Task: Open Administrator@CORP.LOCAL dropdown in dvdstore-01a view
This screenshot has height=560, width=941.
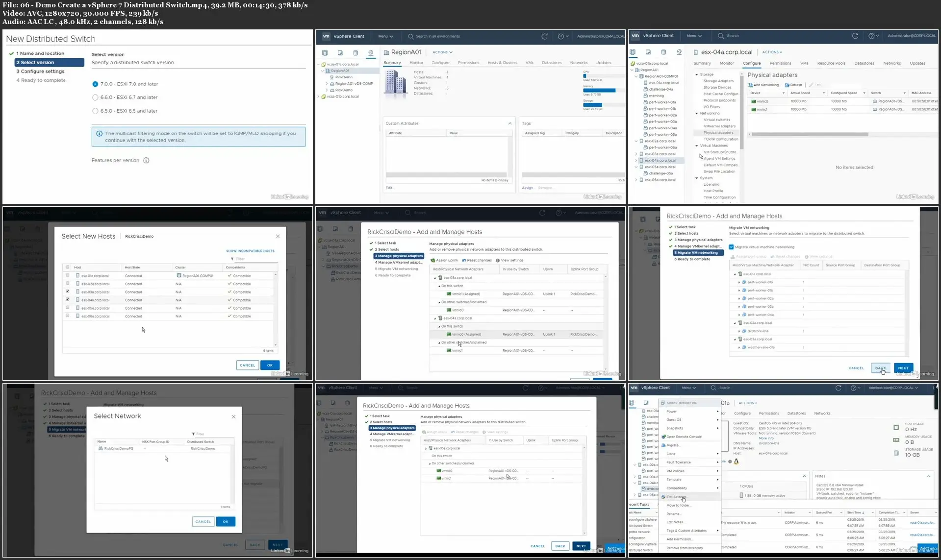Action: (x=893, y=388)
